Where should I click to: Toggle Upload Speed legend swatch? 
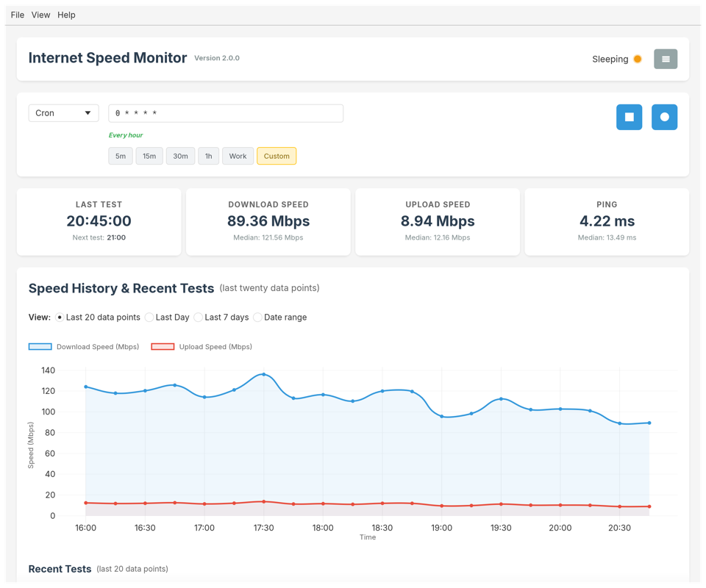point(163,346)
